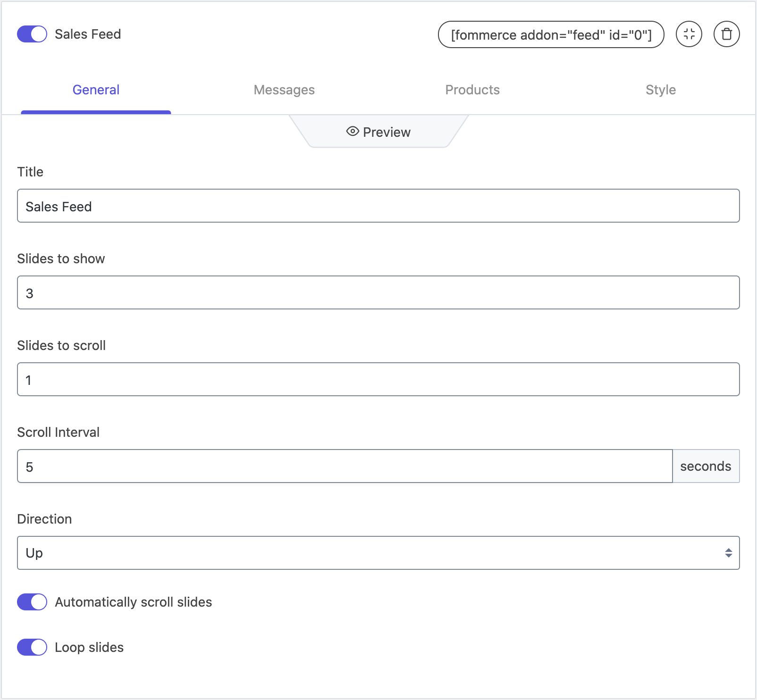Open the Direction dropdown
Image resolution: width=757 pixels, height=700 pixels.
pos(378,553)
